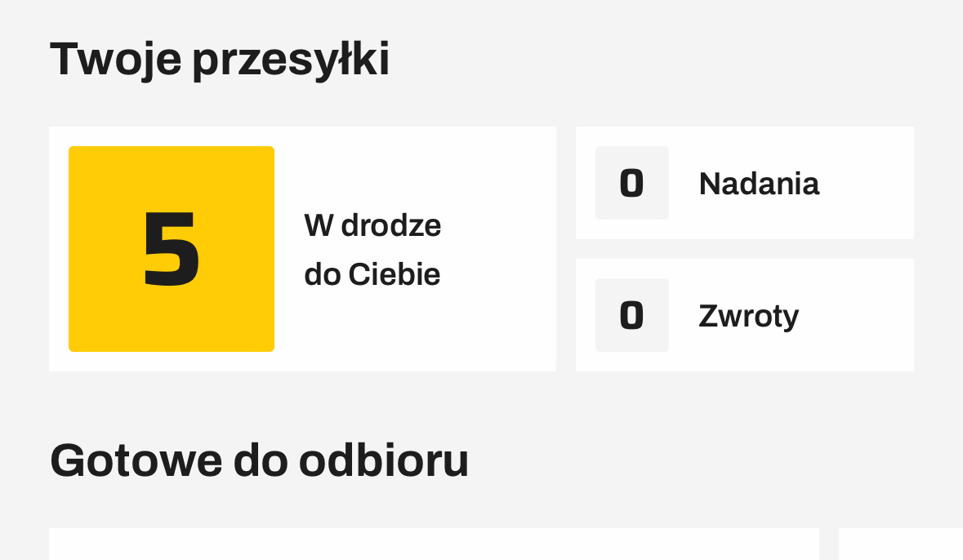
Task: Select the wide white card under Gotowe do odbioru
Action: [434, 544]
